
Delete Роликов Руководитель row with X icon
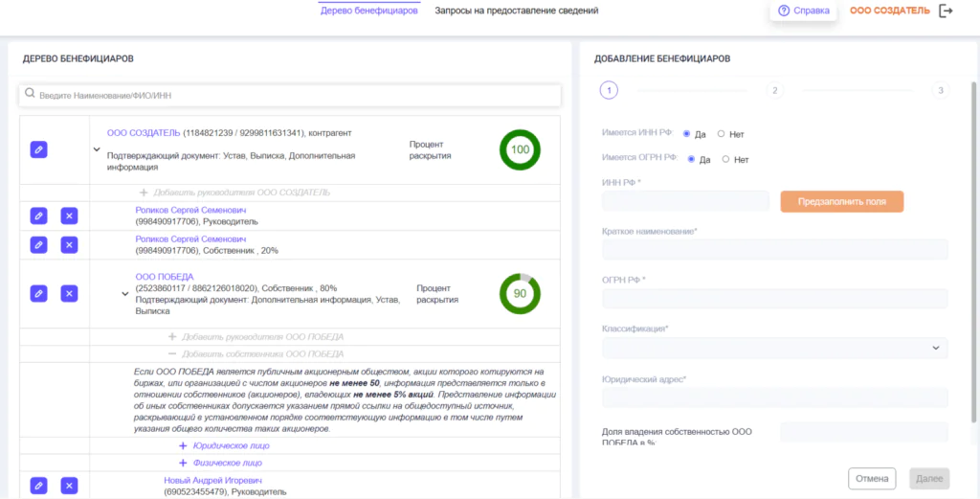(69, 215)
